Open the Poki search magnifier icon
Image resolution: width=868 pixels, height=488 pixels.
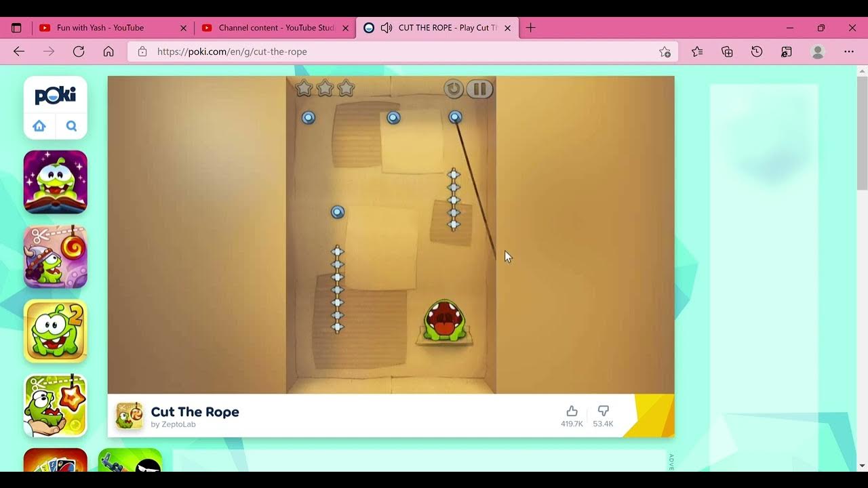[72, 126]
